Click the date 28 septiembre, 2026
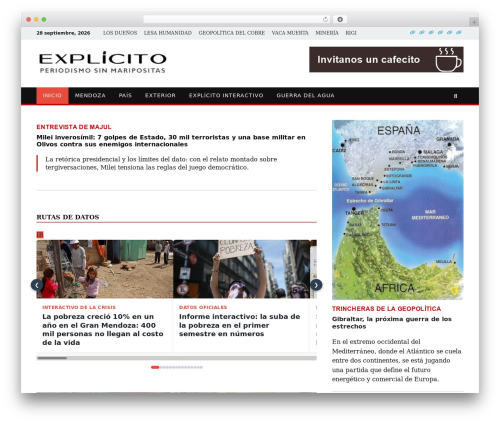Image resolution: width=500 pixels, height=423 pixels. pos(63,33)
